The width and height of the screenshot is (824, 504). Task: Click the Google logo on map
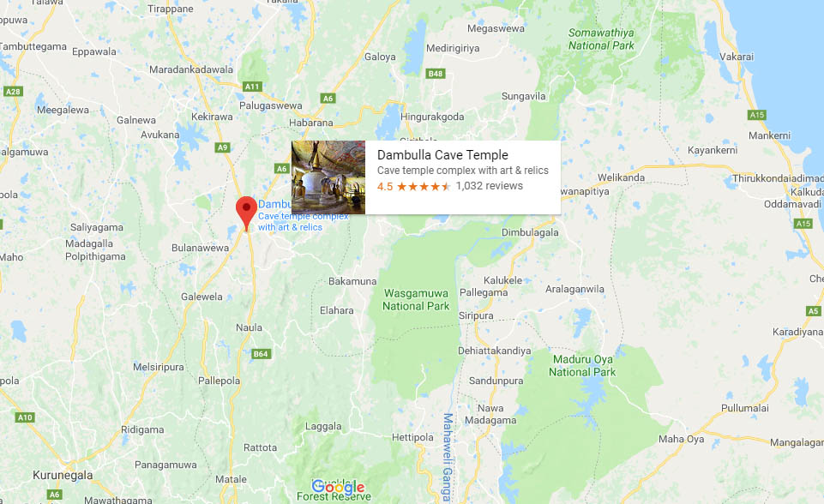pos(338,487)
